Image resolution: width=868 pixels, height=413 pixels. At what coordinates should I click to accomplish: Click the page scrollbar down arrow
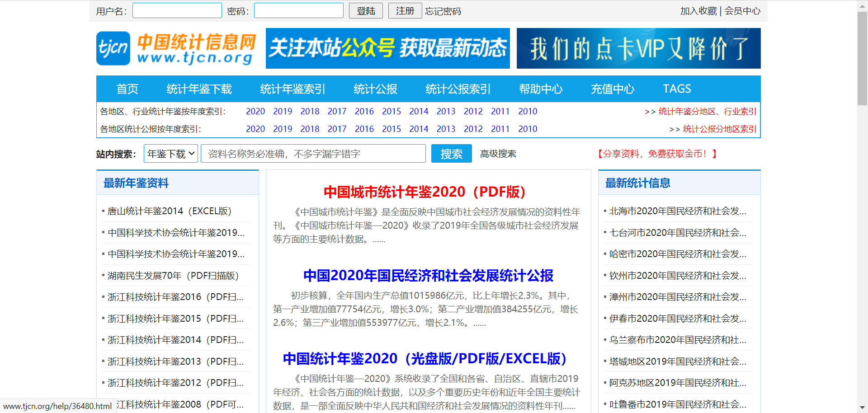[x=862, y=408]
